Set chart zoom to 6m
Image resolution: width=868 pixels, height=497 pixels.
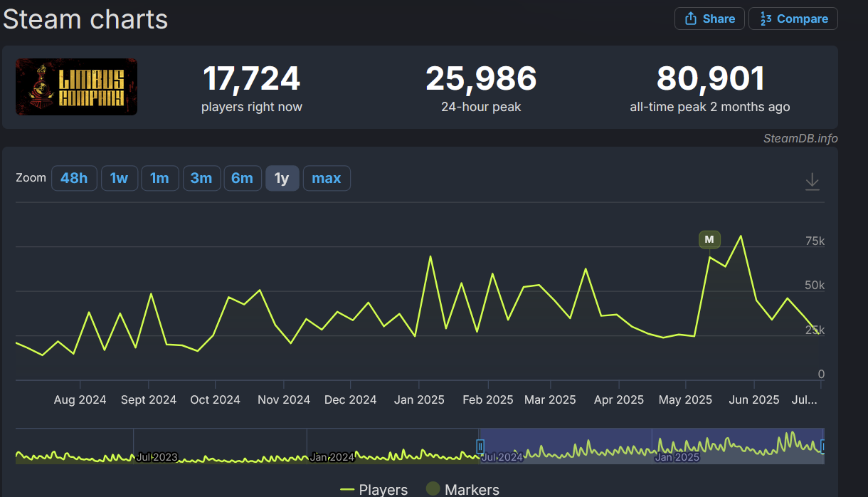pyautogui.click(x=242, y=178)
